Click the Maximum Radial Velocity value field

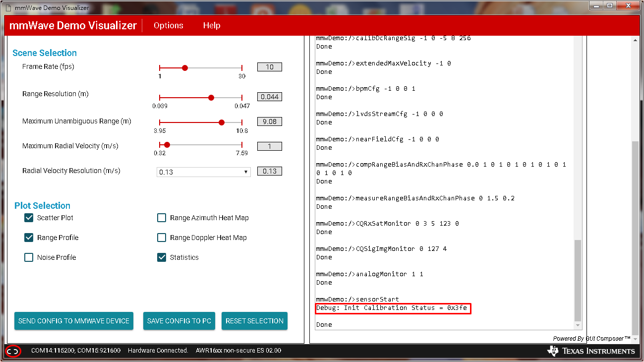(270, 146)
